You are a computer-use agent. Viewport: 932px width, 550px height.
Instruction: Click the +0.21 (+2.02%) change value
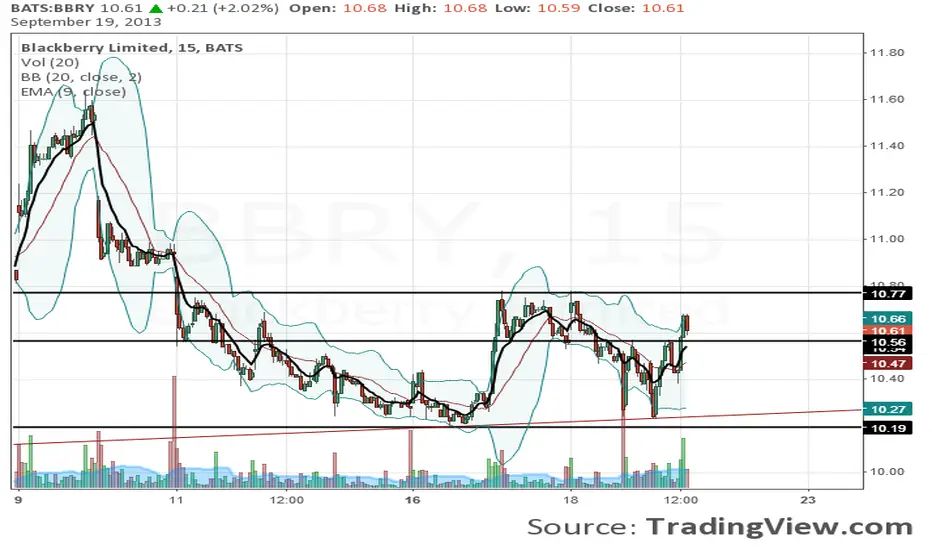tap(222, 8)
